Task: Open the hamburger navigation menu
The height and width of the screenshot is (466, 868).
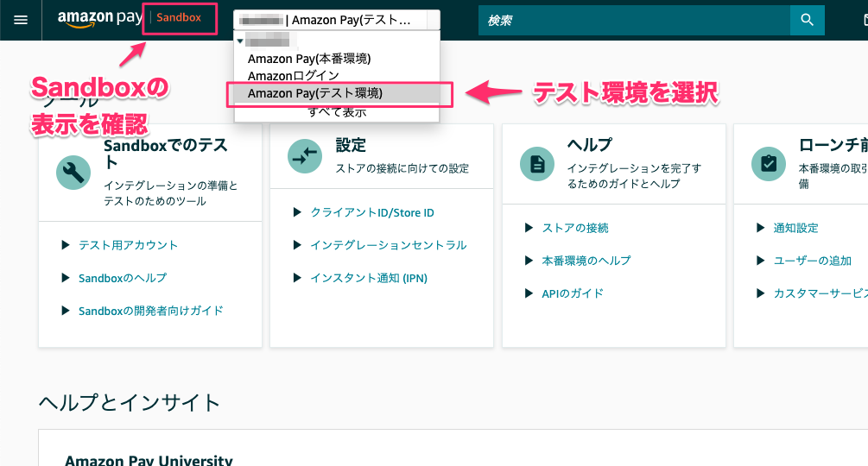Action: pyautogui.click(x=21, y=20)
